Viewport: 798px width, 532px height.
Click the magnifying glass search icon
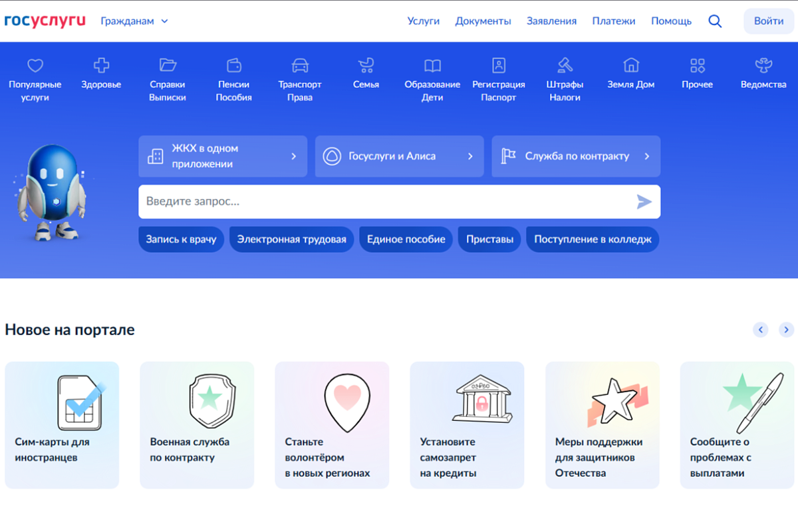(715, 21)
